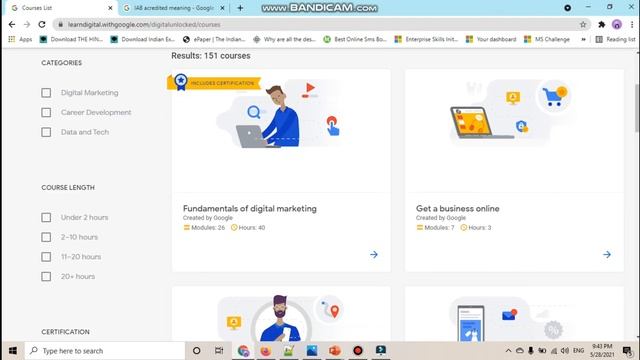
Task: Open the ePaper The Indian bookmark
Action: [214, 39]
